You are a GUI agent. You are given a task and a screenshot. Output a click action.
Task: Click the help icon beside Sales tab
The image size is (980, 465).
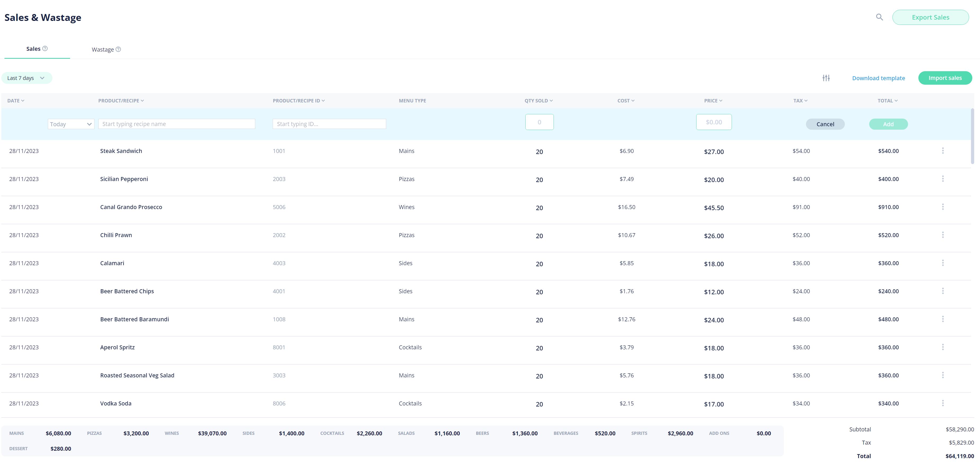[45, 48]
